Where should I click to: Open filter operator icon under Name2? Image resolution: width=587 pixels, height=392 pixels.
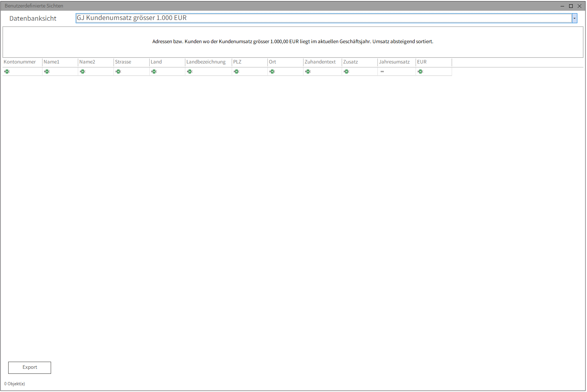[x=82, y=72]
